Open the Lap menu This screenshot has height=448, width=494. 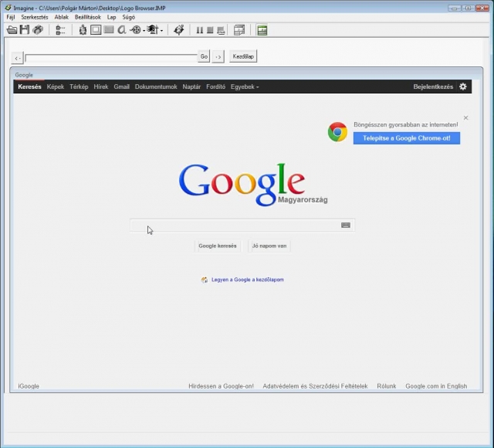(111, 17)
